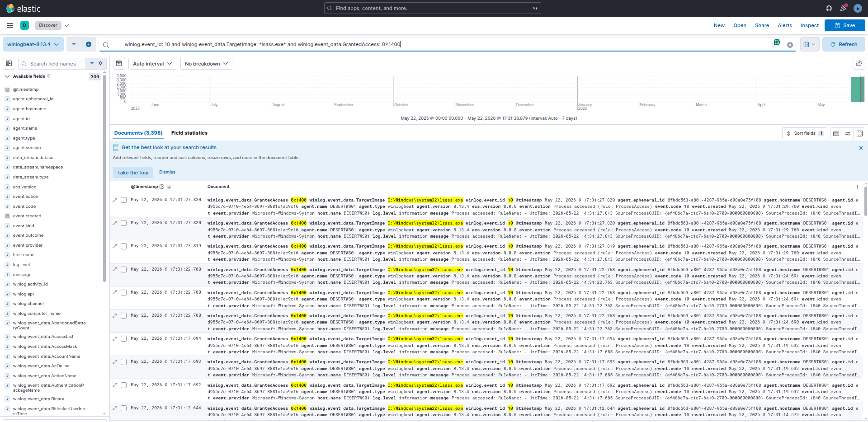
Task: Open additional column actions menu
Action: tap(857, 187)
